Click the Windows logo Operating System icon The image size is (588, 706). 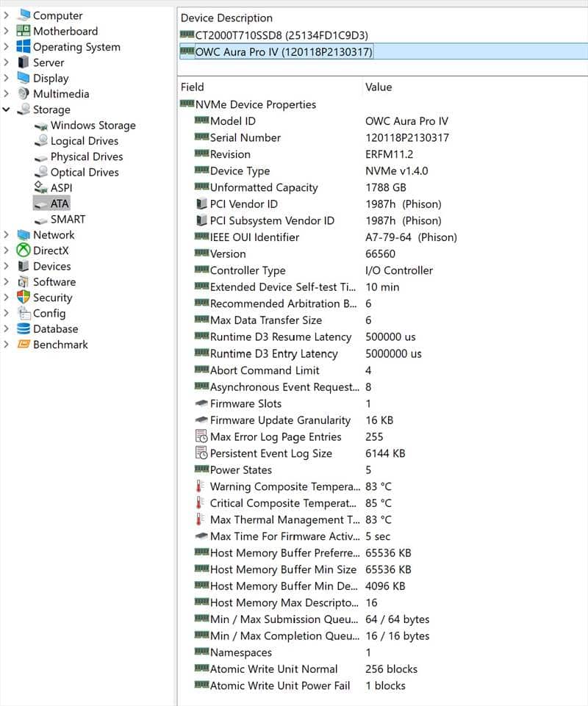[x=24, y=47]
